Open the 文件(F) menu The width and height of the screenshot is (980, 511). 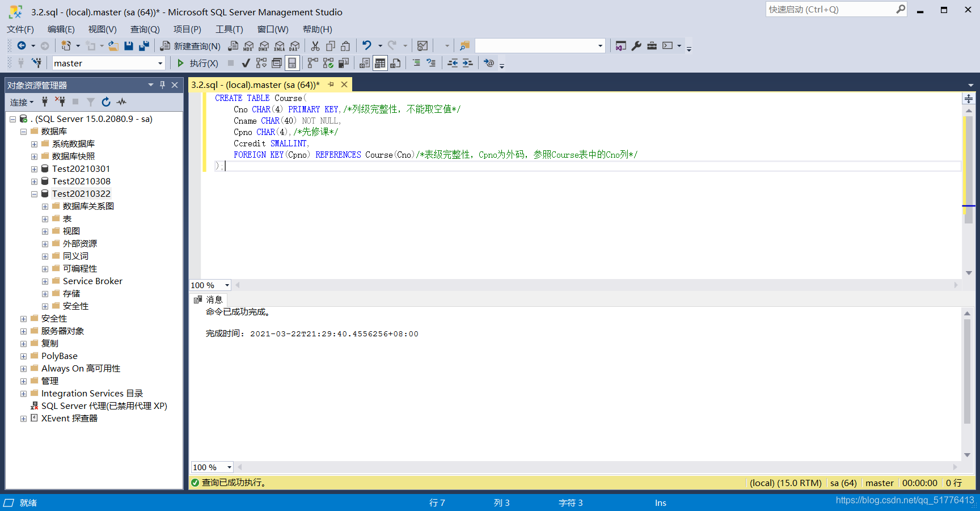[20, 29]
